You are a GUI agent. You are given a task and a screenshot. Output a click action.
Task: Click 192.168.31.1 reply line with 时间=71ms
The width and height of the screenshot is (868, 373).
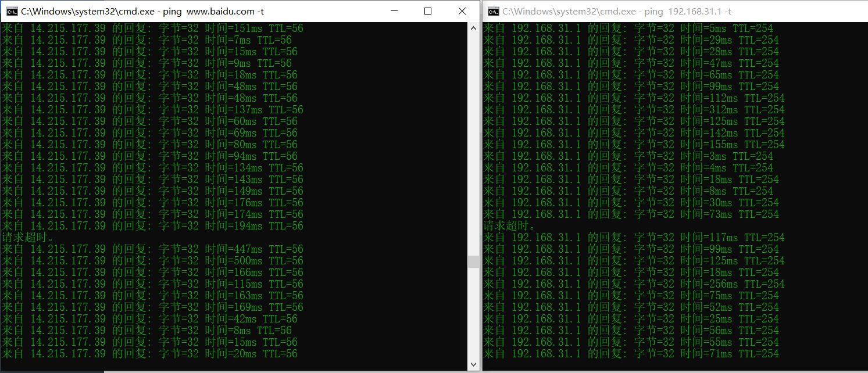[631, 354]
